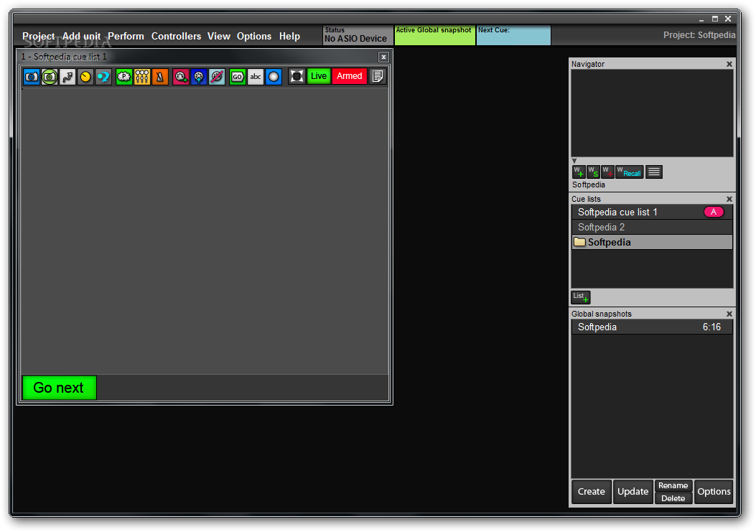The width and height of the screenshot is (756, 532).
Task: Open the Add unit menu
Action: point(81,36)
